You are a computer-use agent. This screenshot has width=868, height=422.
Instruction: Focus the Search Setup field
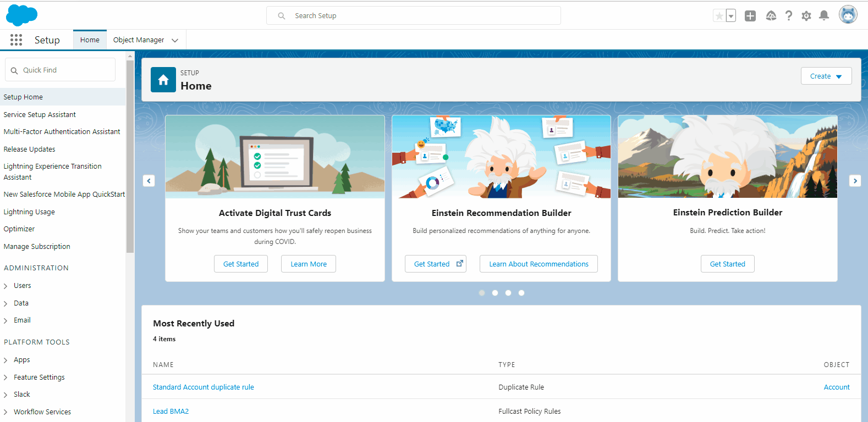coord(414,15)
